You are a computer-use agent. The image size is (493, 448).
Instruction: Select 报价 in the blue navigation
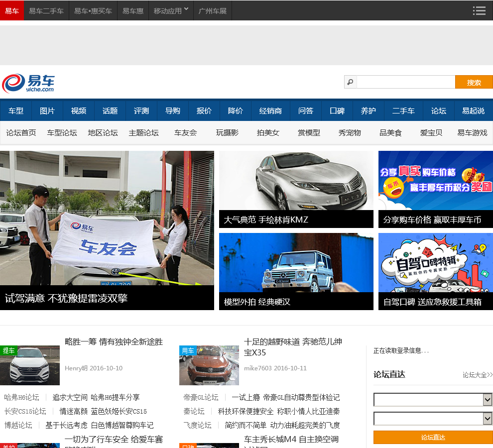[x=204, y=111]
